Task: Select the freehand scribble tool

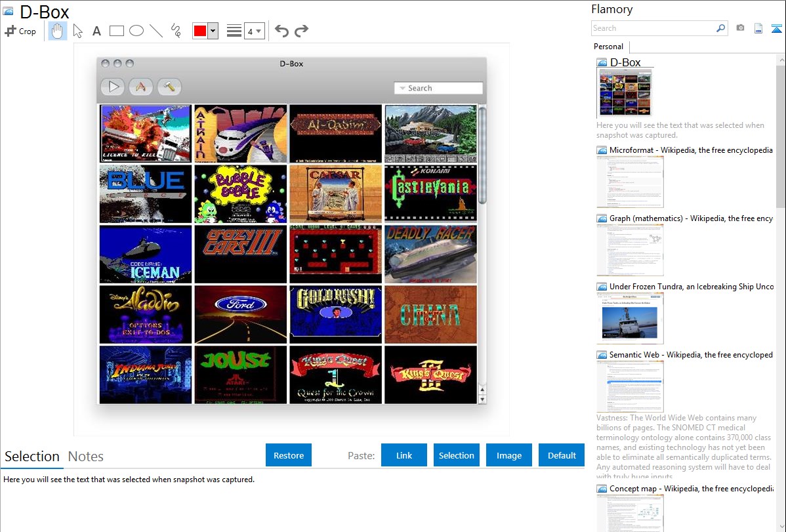Action: coord(176,31)
